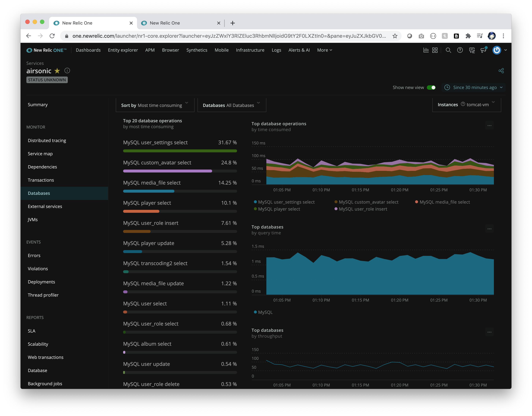Select MySQL user_settings select operation

coord(180,146)
